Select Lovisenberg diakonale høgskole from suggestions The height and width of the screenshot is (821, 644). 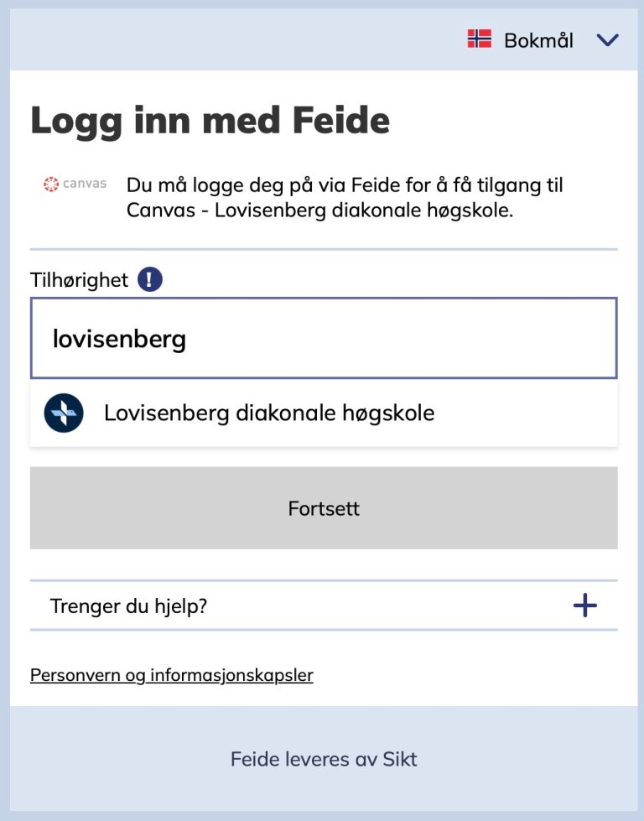point(267,412)
